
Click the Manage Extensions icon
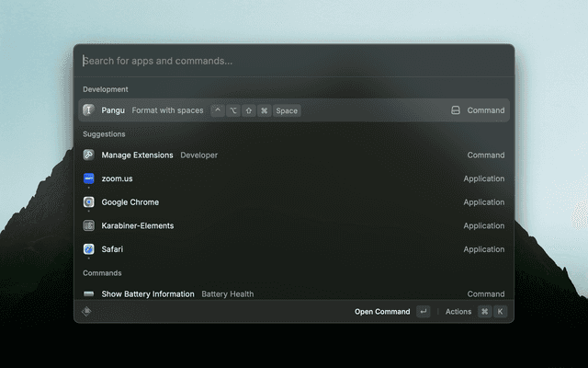(88, 155)
